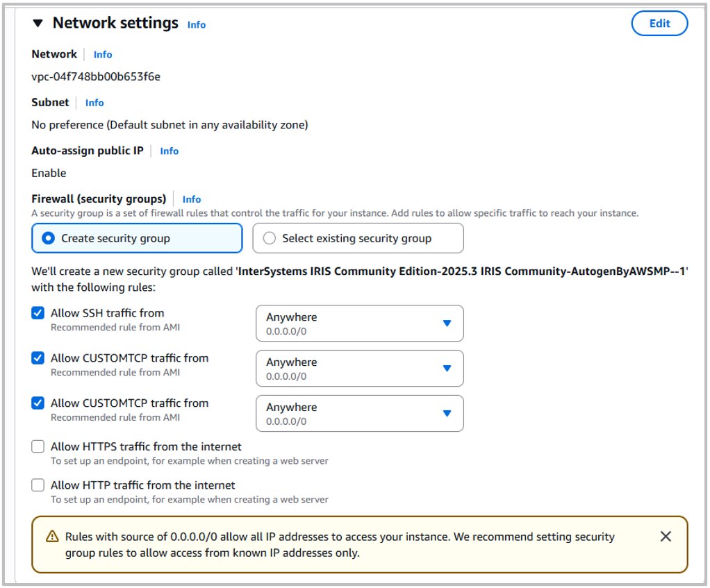Open the Info link beside Subnet

(x=94, y=102)
